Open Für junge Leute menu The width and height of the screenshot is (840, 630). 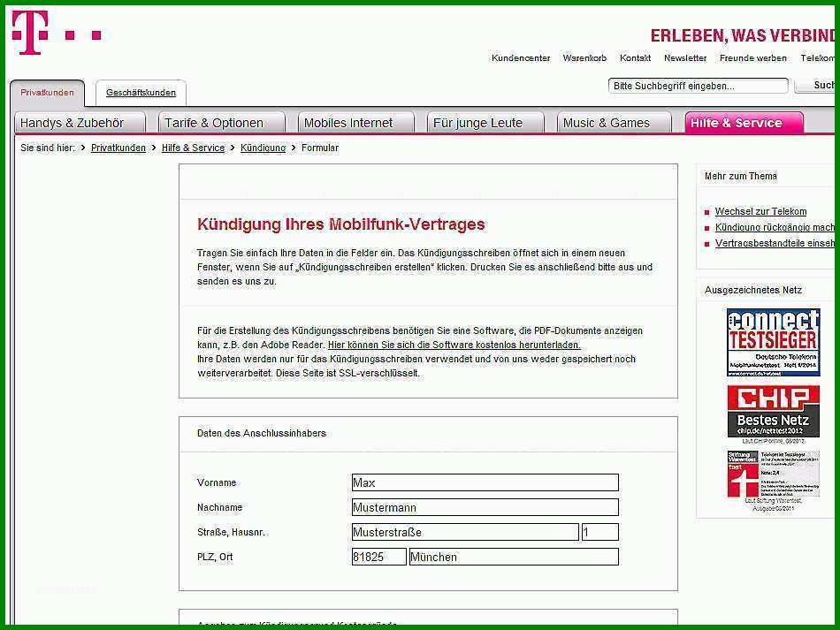485,123
